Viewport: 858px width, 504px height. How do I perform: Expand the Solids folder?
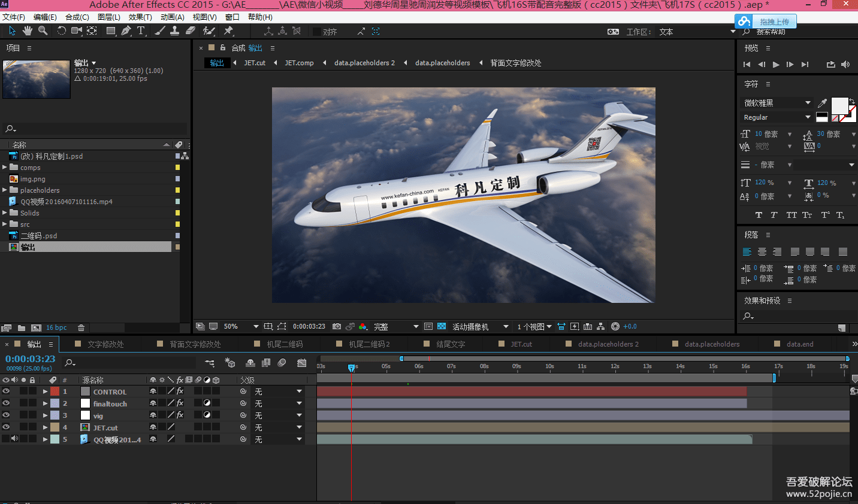[5, 213]
